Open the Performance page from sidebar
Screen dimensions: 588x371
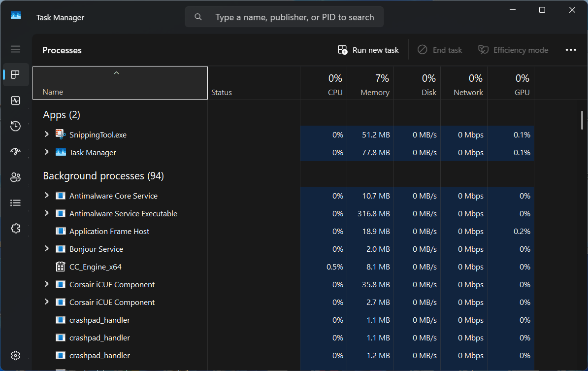point(15,101)
